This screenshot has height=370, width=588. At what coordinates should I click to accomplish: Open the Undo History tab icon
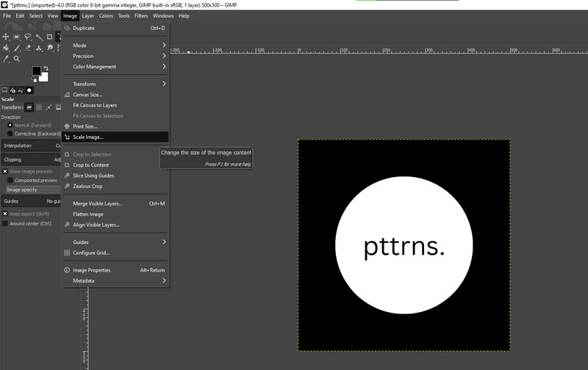point(21,90)
